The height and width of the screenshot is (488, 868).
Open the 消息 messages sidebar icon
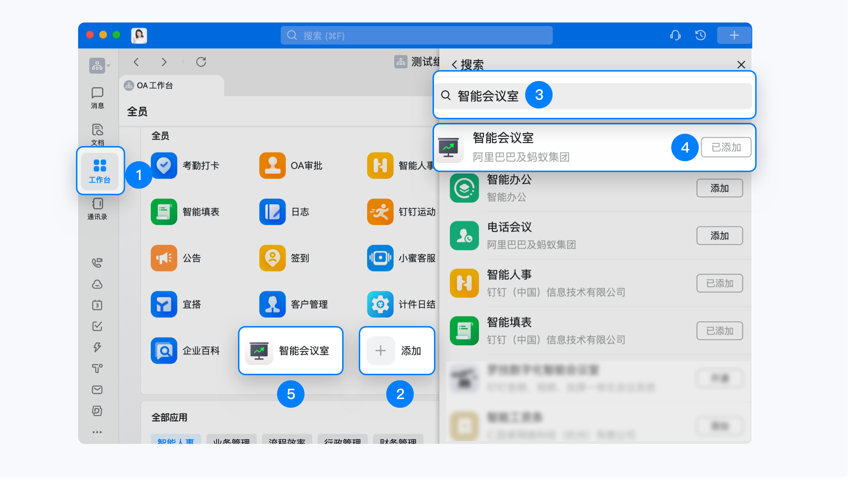coord(97,98)
